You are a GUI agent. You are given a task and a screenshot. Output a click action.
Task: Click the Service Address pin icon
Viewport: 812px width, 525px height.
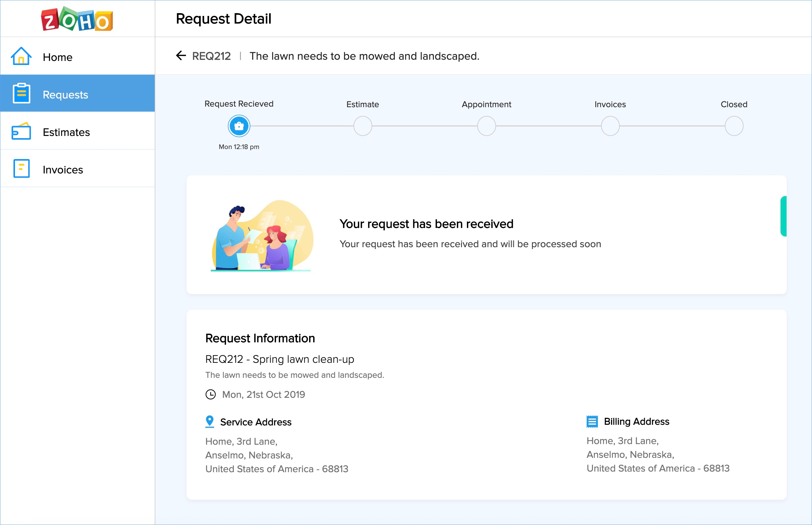pos(210,421)
